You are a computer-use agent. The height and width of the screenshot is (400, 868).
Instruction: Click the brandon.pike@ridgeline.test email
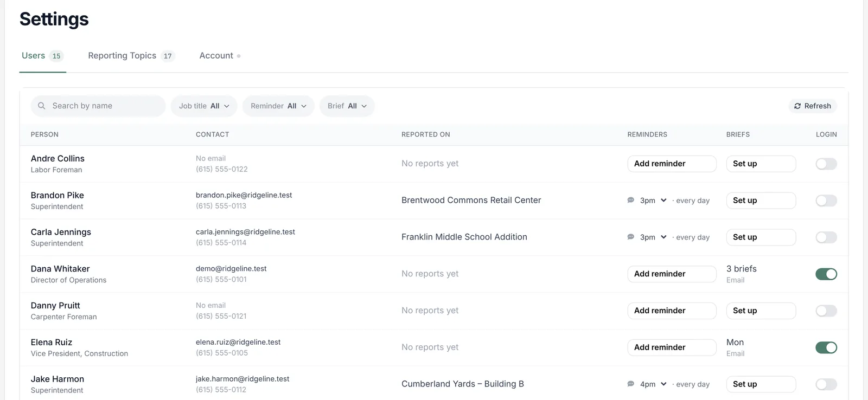click(x=244, y=195)
